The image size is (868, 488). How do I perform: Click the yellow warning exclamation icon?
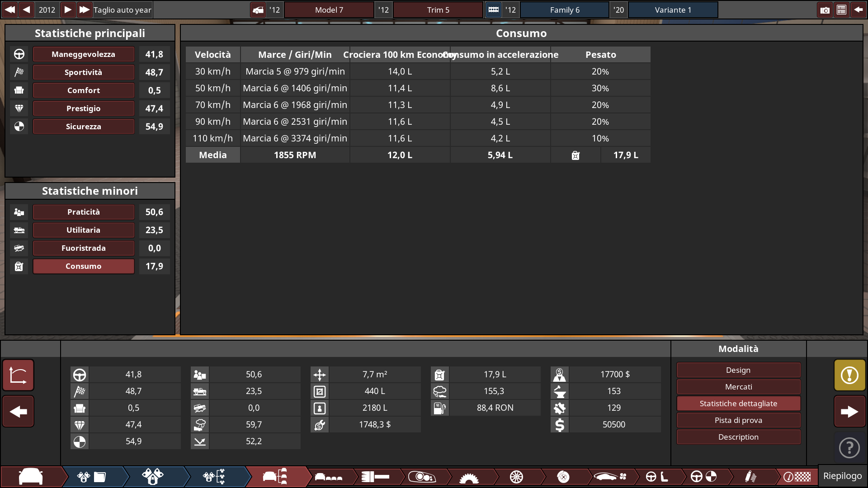[x=849, y=375]
